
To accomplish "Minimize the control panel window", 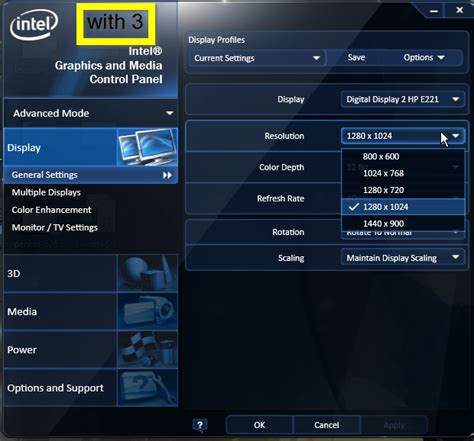I will (434, 11).
